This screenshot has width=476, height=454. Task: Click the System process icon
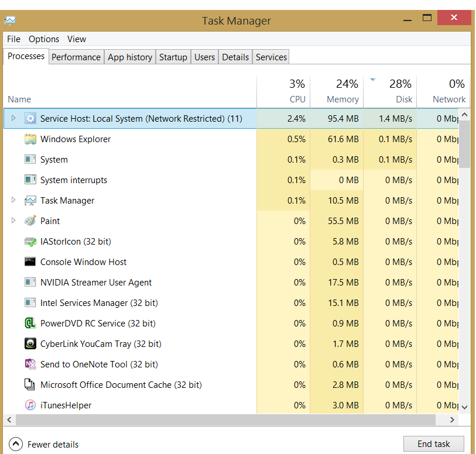(x=30, y=159)
